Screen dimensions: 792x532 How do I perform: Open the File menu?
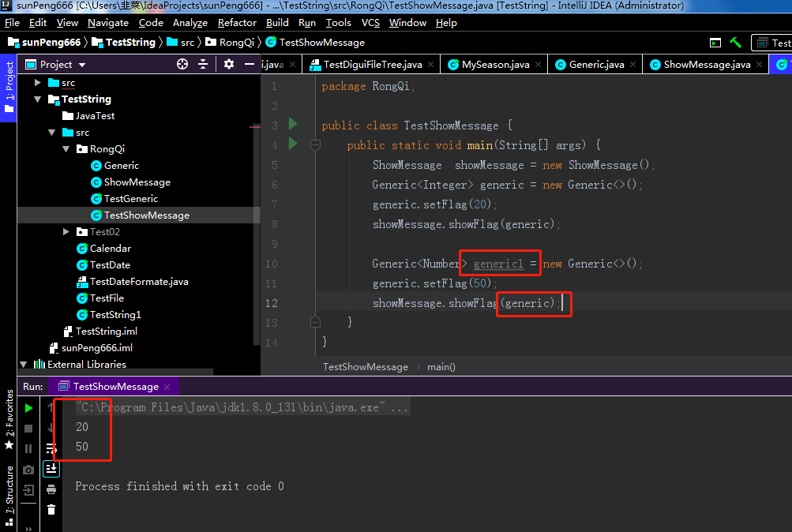[12, 23]
